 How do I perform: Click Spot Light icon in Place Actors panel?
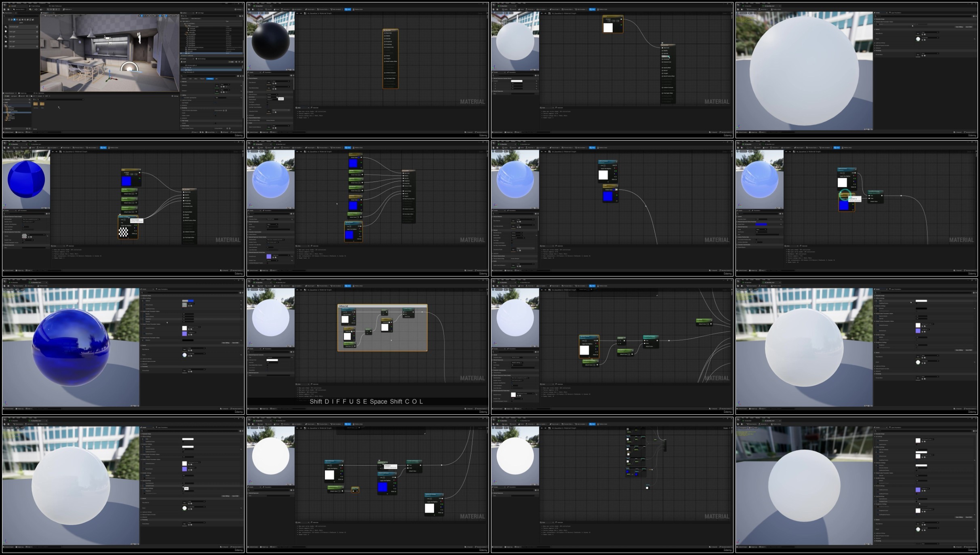(x=6, y=37)
